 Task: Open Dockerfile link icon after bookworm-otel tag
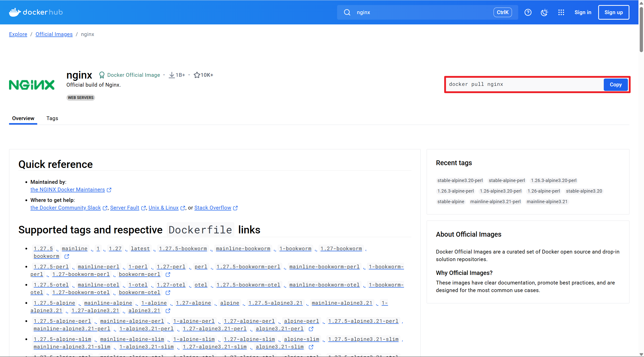click(x=168, y=293)
